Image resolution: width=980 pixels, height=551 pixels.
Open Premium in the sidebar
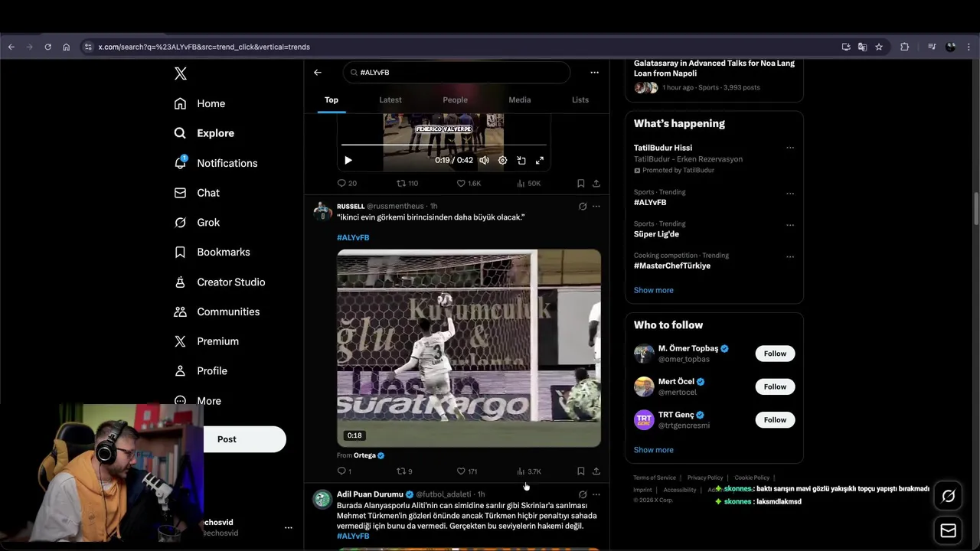206,341
